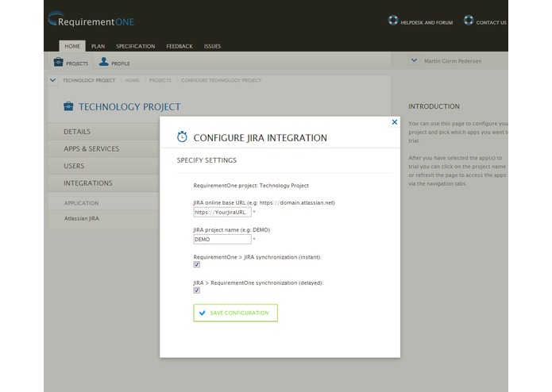Open the PROFILE sub-navigation item
The width and height of the screenshot is (552, 392).
114,62
